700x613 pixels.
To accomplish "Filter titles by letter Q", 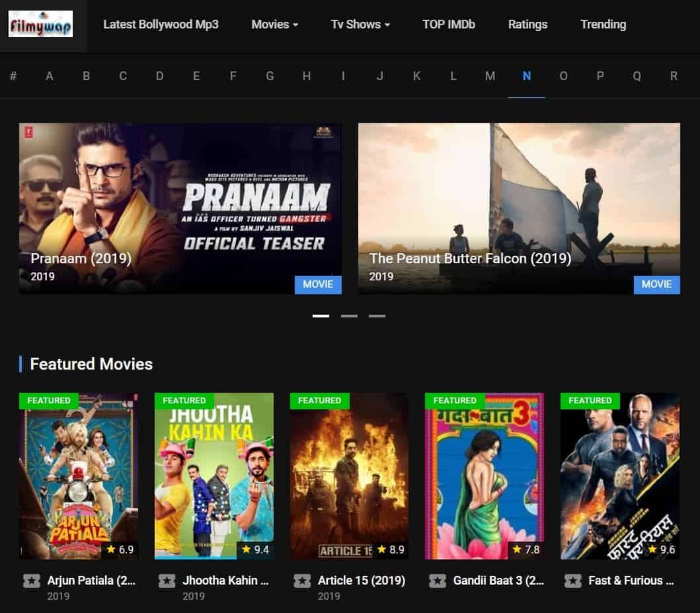I will tap(637, 76).
